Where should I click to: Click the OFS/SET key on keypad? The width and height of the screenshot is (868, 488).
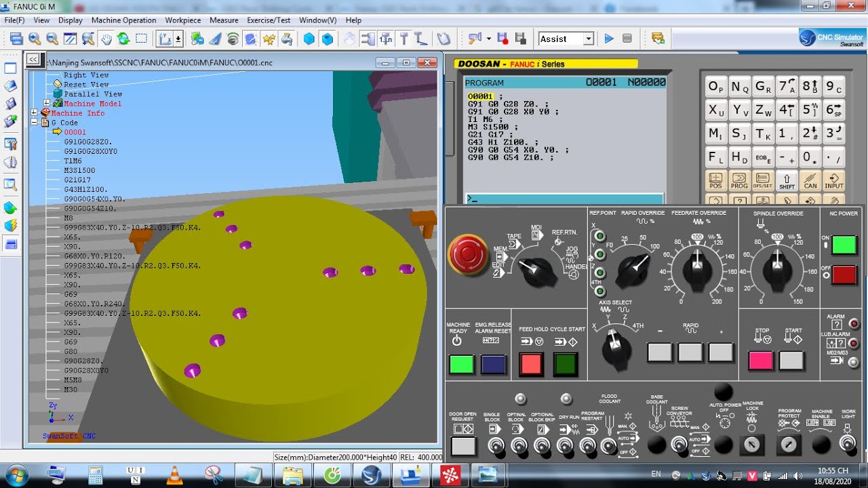763,181
